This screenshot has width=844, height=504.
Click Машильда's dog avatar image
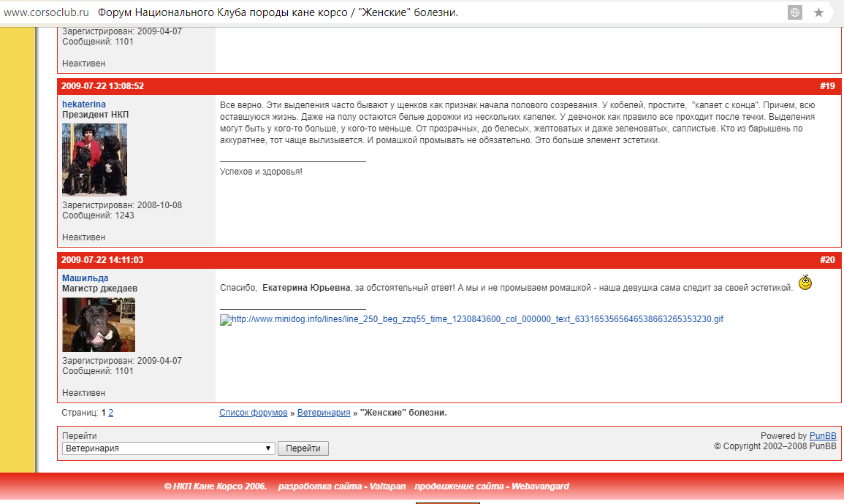(99, 325)
